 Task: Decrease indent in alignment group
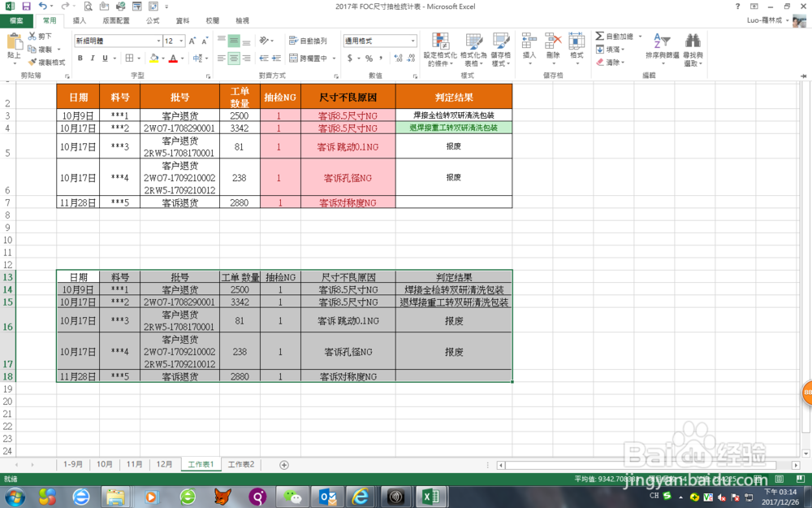tap(264, 58)
